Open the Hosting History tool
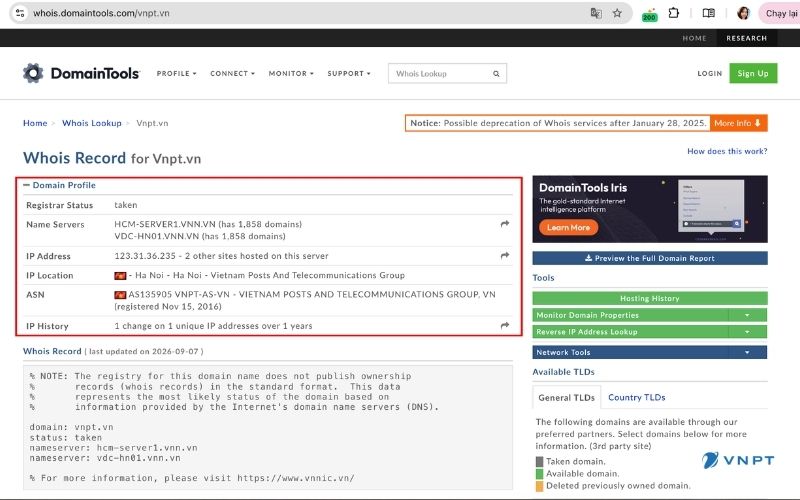 649,298
